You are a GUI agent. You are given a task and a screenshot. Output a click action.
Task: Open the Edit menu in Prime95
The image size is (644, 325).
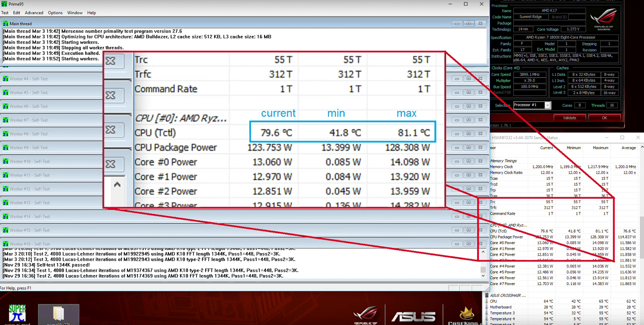[x=17, y=13]
